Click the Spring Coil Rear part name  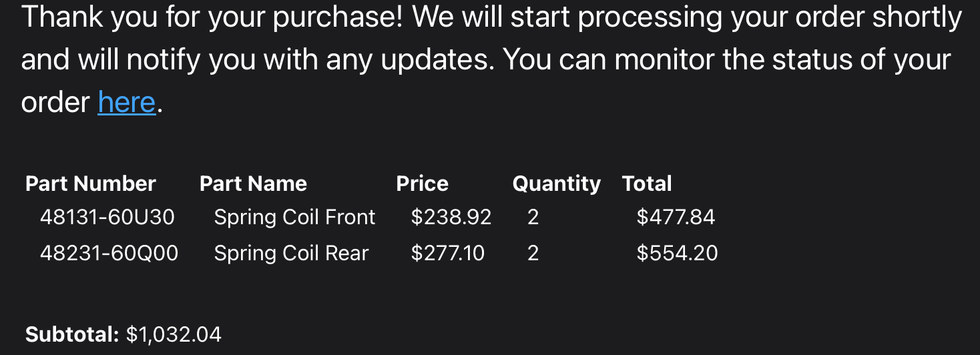(x=291, y=253)
